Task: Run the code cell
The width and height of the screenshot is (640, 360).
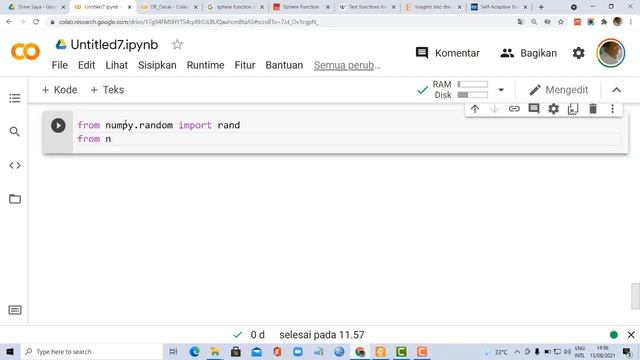Action: (58, 125)
